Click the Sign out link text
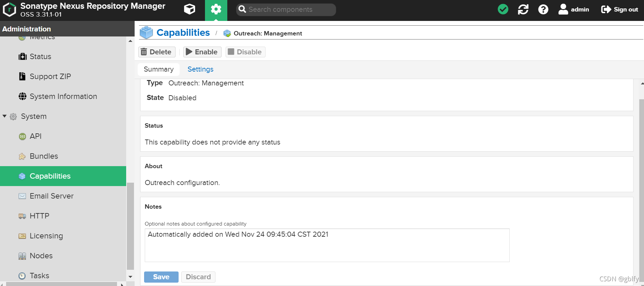Viewport: 644px width, 286px height. pyautogui.click(x=626, y=9)
